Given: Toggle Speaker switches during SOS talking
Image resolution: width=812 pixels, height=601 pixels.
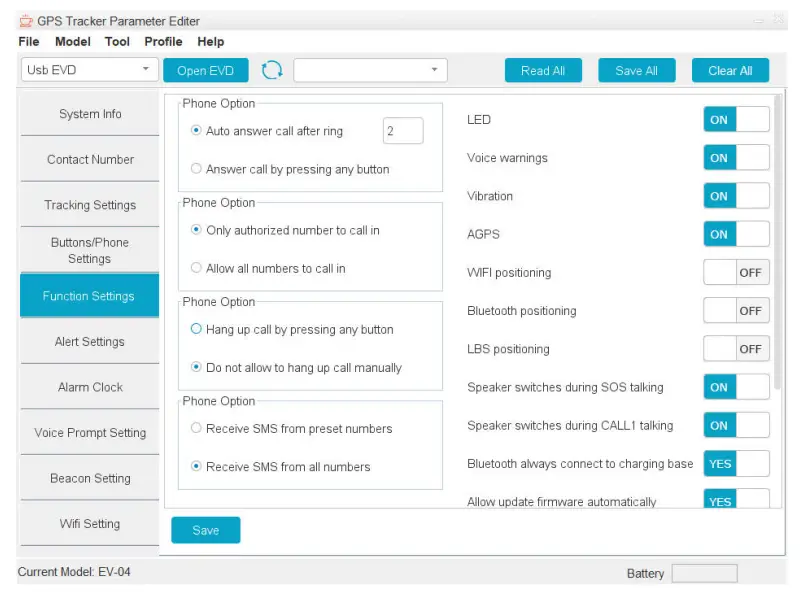Looking at the screenshot, I should tap(736, 387).
